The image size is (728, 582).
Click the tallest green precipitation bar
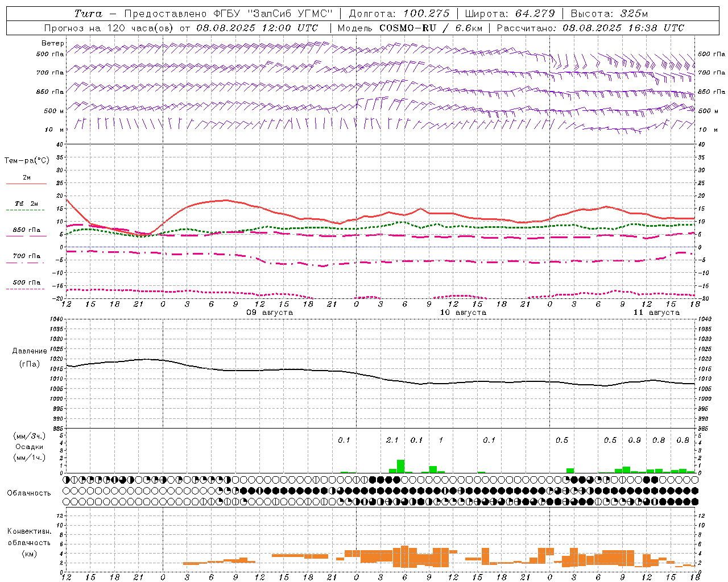coord(400,466)
